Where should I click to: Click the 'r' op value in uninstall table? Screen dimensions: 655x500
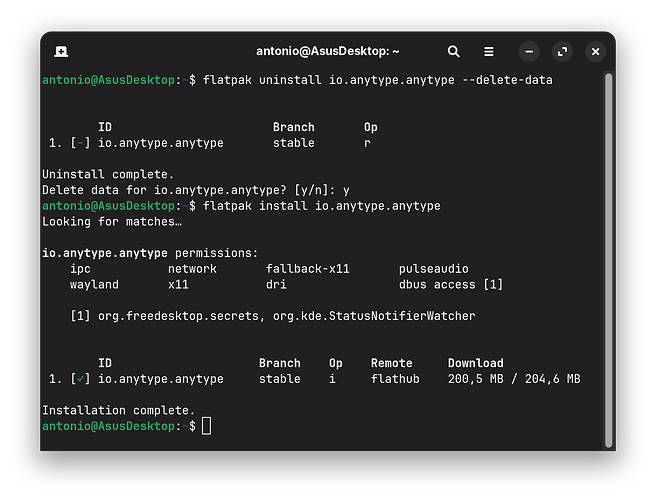click(367, 143)
